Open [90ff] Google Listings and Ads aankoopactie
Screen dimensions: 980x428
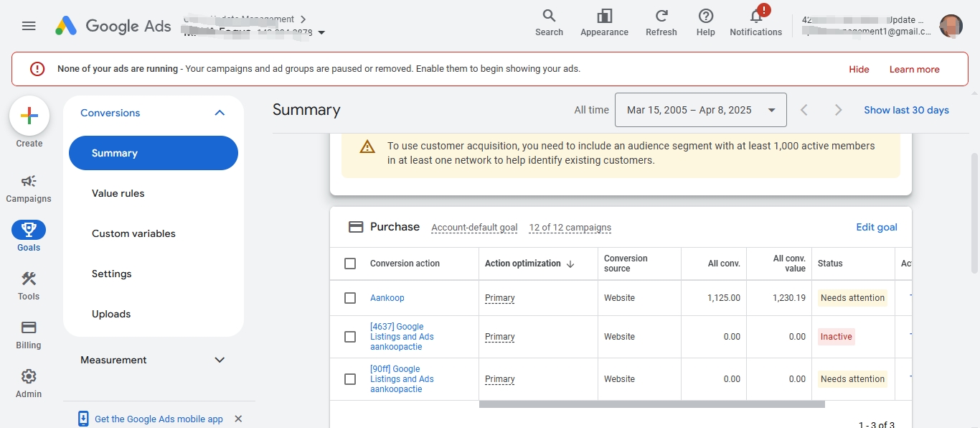[x=402, y=379]
